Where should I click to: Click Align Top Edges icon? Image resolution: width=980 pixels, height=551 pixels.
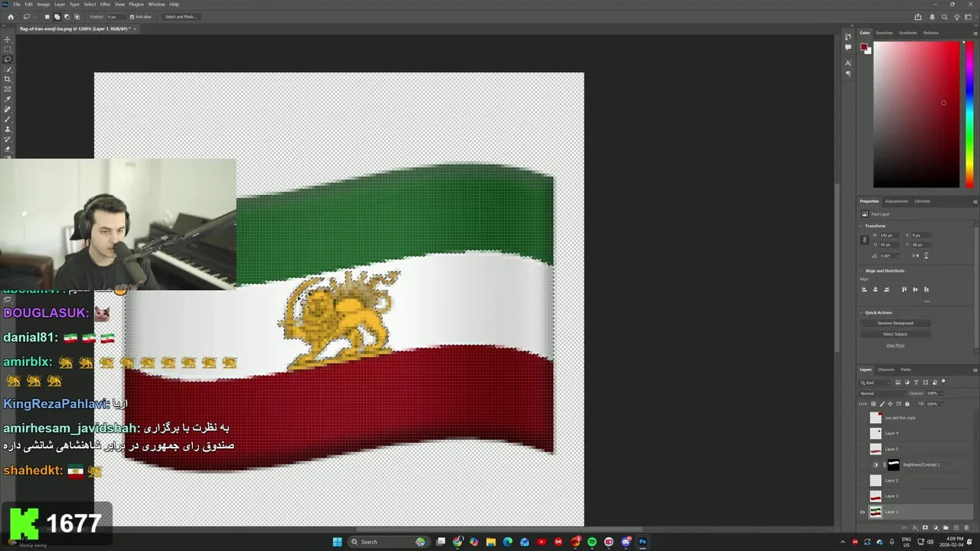point(903,289)
